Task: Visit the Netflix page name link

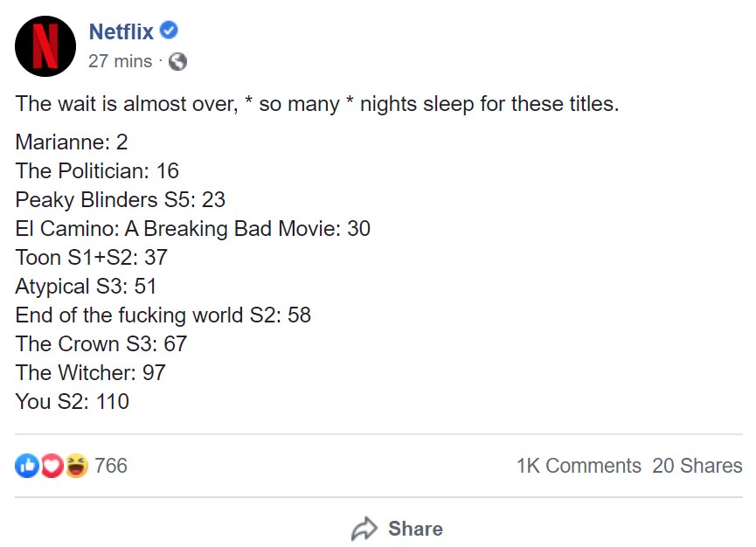Action: 122,31
